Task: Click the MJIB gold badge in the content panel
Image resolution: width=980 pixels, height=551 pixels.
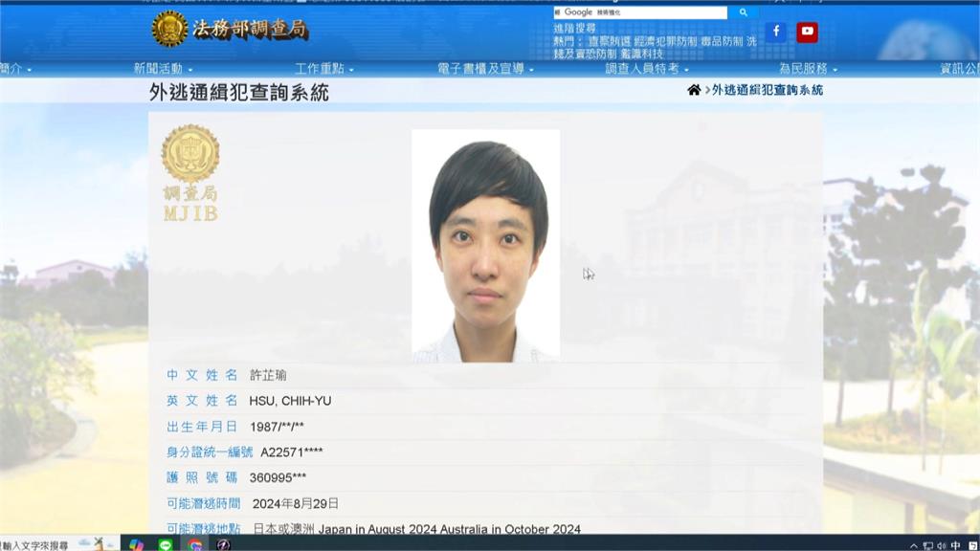Action: [x=189, y=172]
